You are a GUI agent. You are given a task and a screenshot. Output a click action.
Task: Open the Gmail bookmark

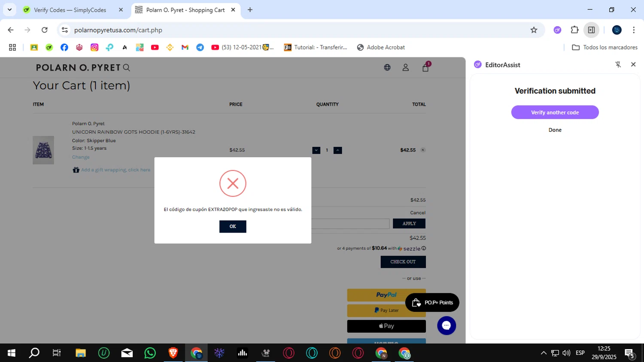pyautogui.click(x=185, y=47)
